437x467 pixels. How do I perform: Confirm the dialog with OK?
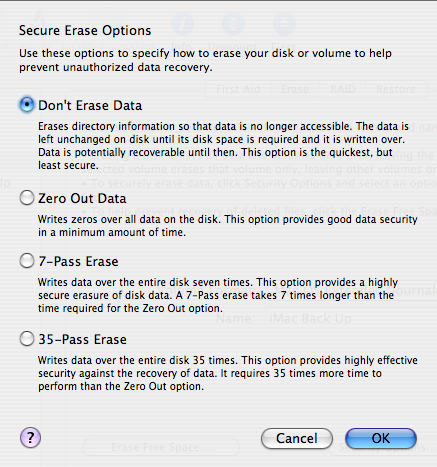coord(381,438)
